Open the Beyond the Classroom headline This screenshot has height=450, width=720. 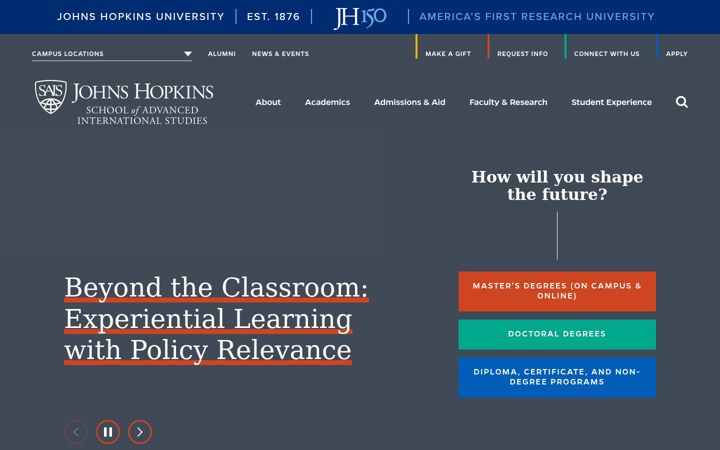click(x=216, y=319)
